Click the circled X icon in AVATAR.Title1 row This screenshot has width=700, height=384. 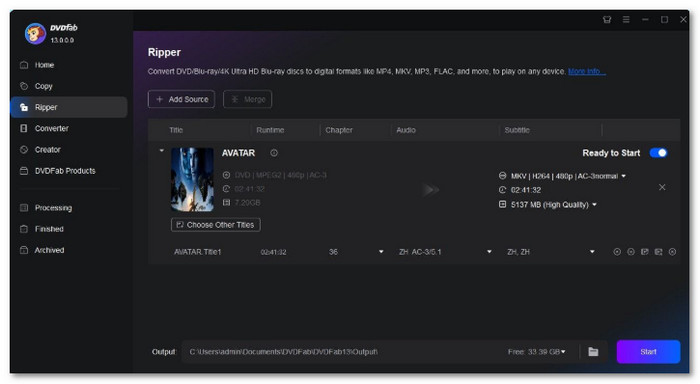672,252
